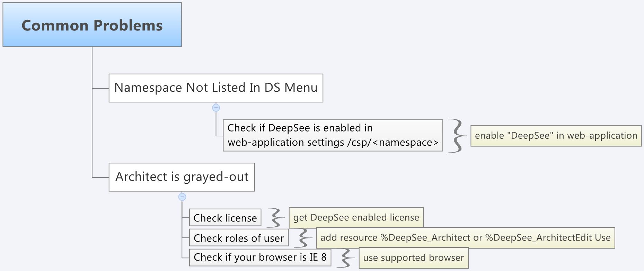Click the summary brace next to Check license
This screenshot has height=271, width=644.
(276, 218)
